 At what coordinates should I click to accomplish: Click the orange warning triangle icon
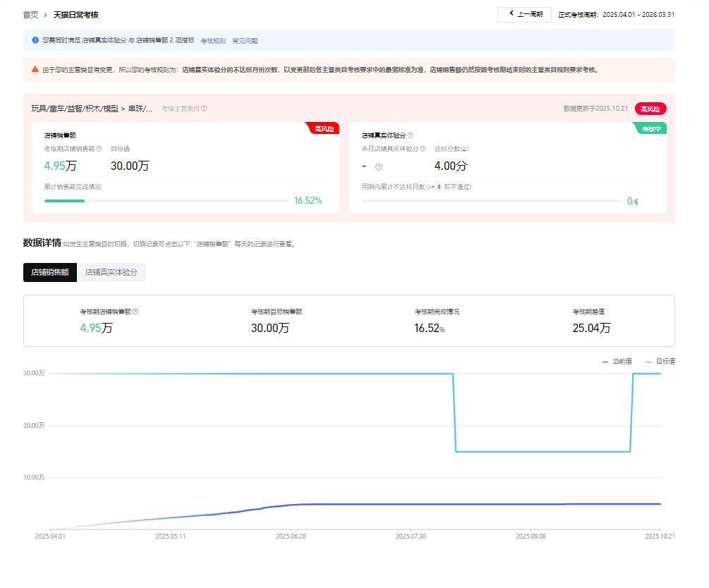(35, 69)
